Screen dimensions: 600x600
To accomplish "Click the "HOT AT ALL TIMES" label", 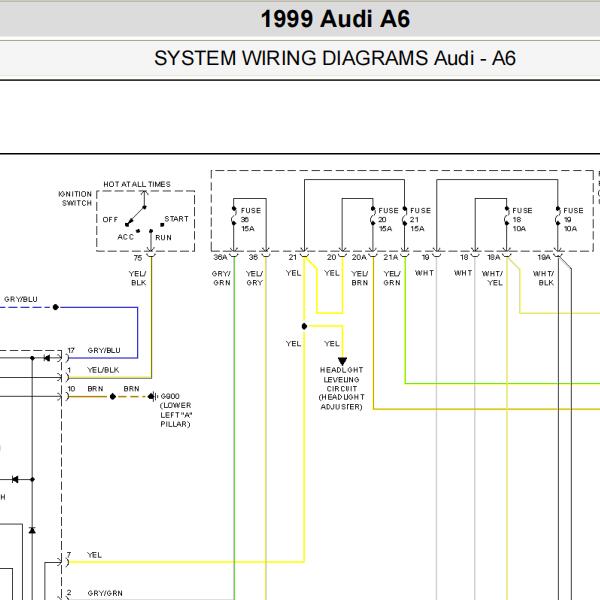I will pyautogui.click(x=137, y=184).
